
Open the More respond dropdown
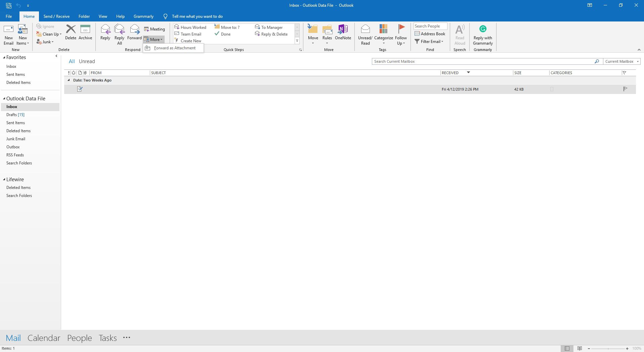[x=154, y=39]
